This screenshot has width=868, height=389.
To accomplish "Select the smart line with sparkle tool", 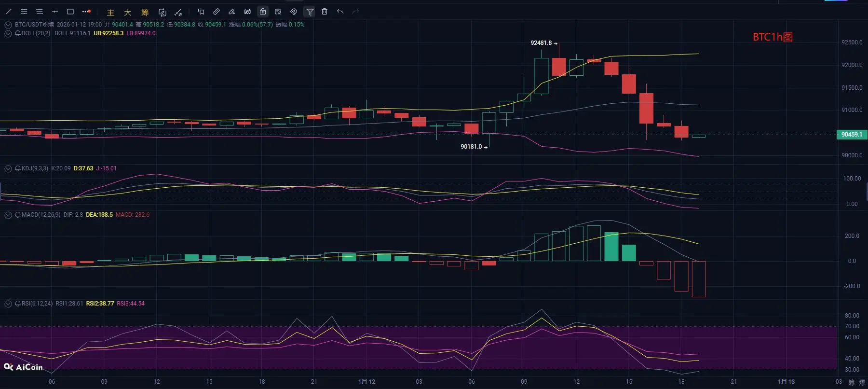I will 178,13.
